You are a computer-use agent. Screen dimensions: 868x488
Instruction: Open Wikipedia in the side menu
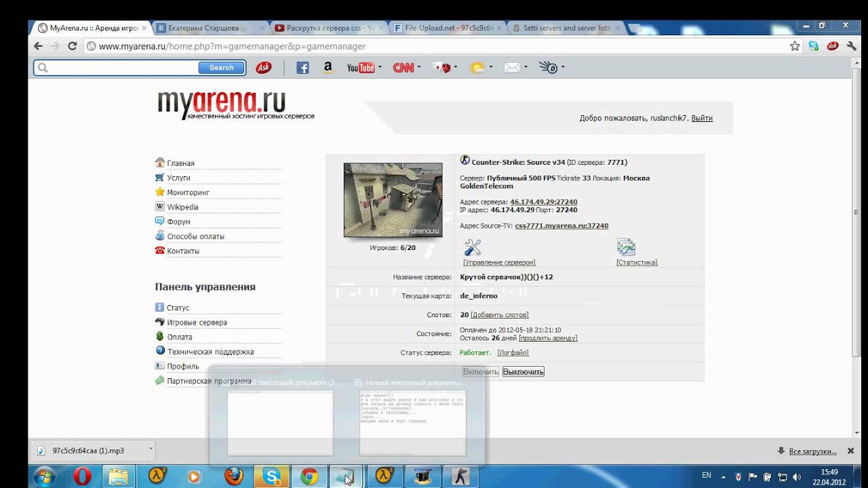tap(182, 207)
